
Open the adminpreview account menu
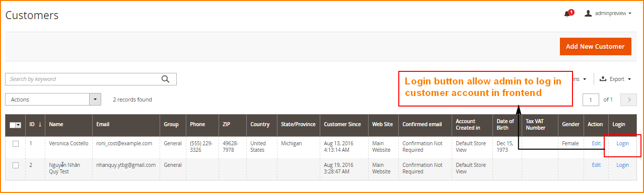pos(608,14)
